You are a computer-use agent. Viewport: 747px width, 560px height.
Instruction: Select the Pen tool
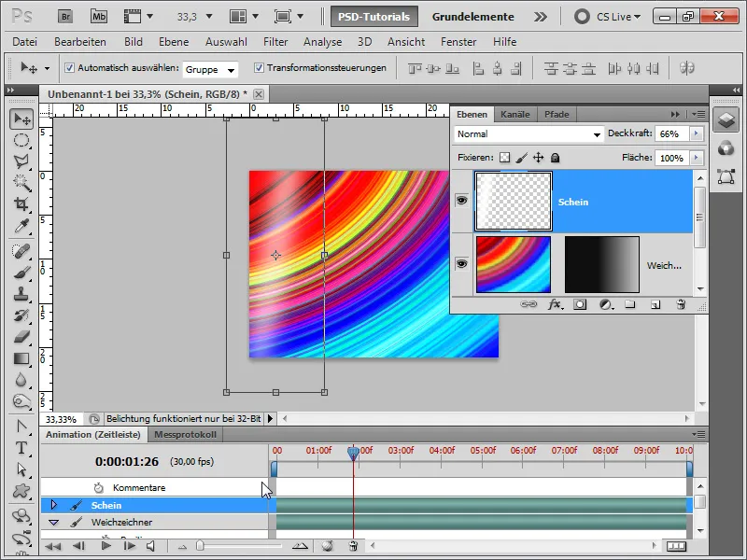(21, 427)
